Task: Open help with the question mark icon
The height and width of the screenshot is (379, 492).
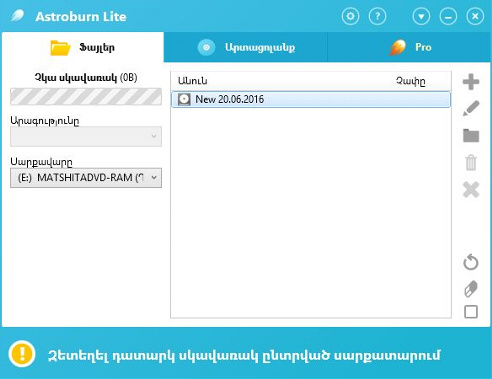Action: pyautogui.click(x=377, y=16)
